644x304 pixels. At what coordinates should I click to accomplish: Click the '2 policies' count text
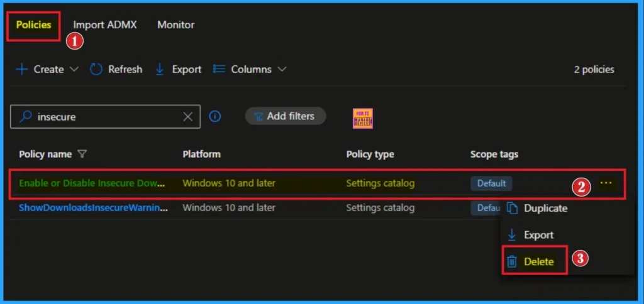[x=594, y=69]
